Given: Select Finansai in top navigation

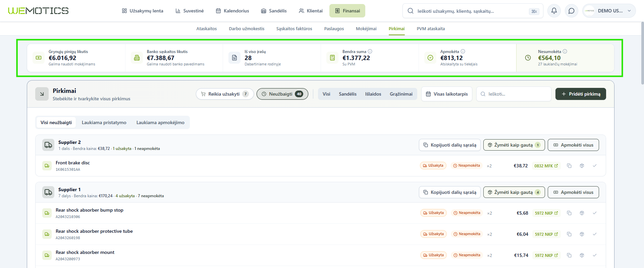Looking at the screenshot, I should pyautogui.click(x=347, y=11).
